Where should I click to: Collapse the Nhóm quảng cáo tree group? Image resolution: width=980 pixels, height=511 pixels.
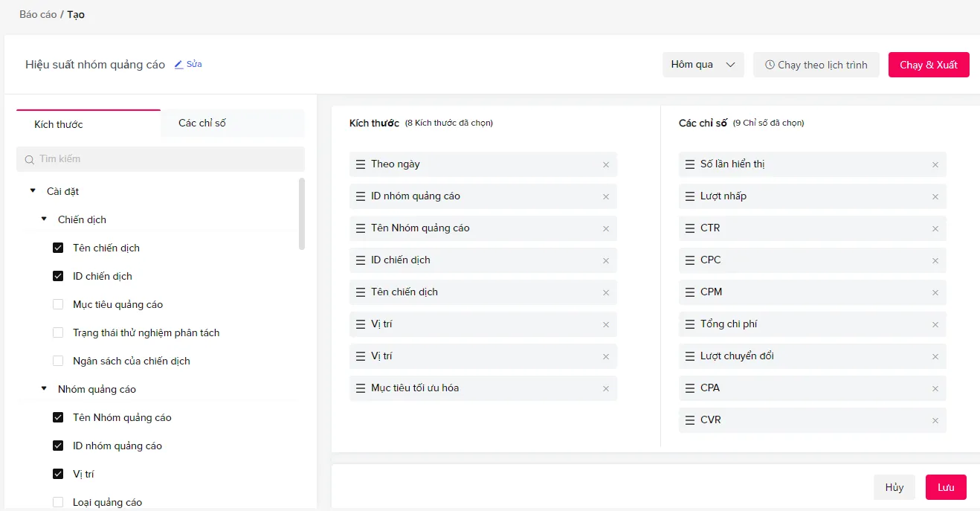(x=44, y=389)
